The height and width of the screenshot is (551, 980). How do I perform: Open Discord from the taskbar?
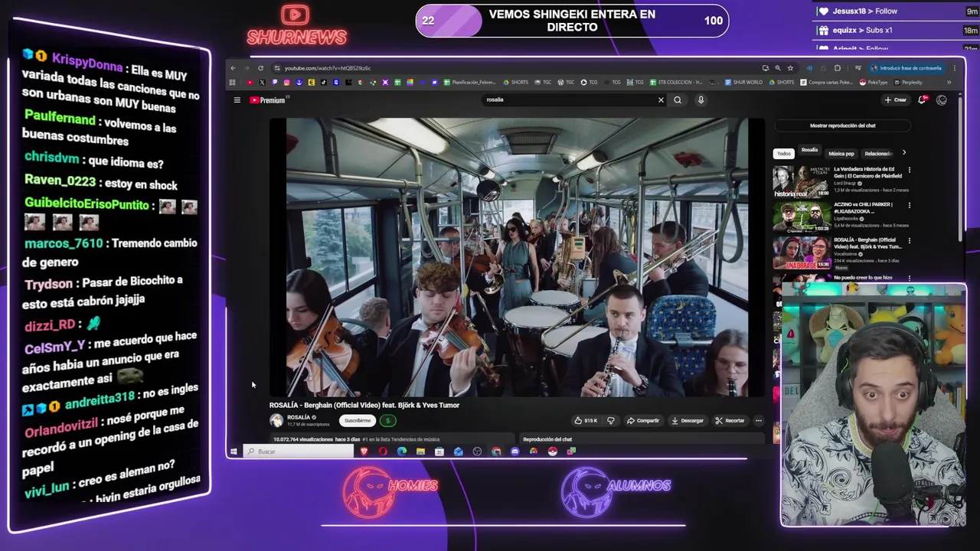514,452
